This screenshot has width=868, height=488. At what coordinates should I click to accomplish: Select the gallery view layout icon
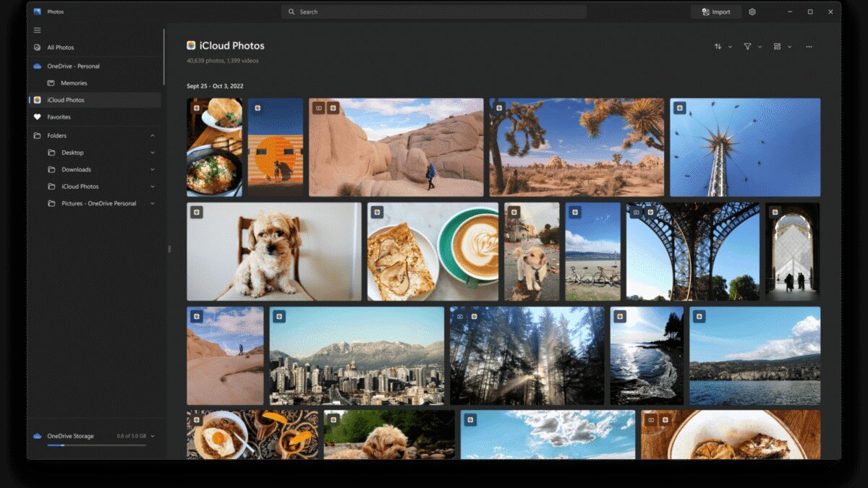coord(777,46)
